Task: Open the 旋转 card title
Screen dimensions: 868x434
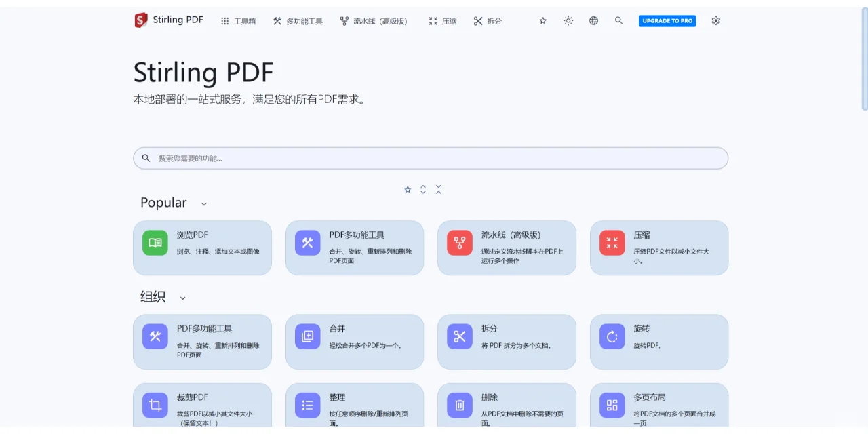Action: tap(642, 329)
